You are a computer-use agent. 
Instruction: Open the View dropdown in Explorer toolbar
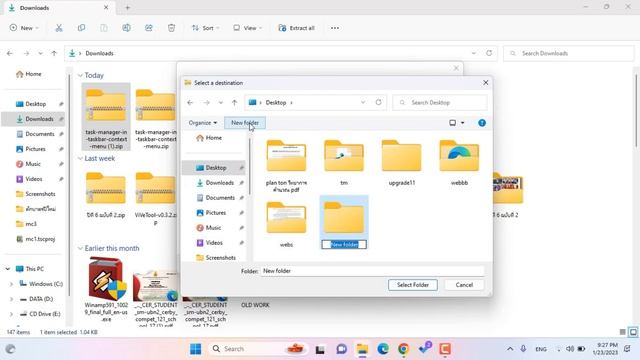click(x=247, y=28)
